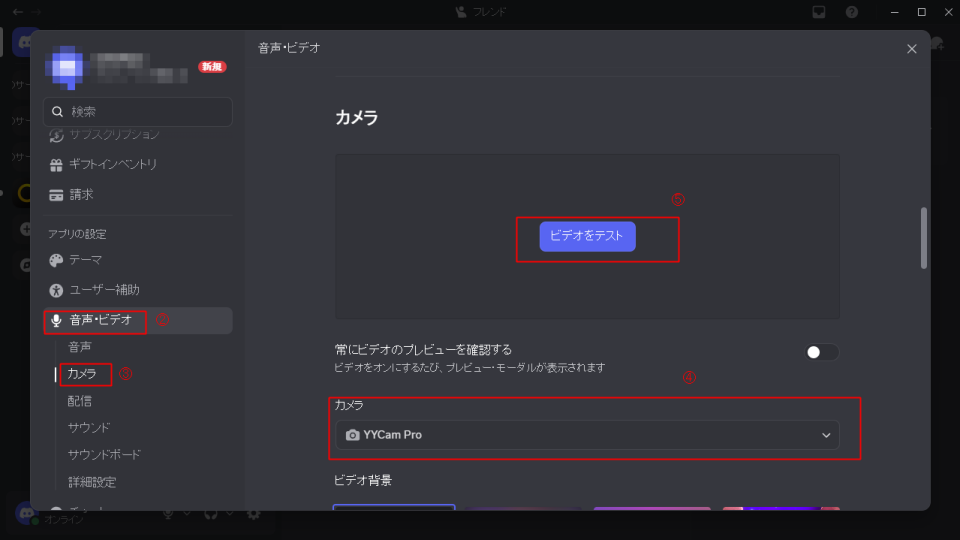The image size is (960, 540).
Task: Click the theme palette icon
Action: (x=57, y=260)
